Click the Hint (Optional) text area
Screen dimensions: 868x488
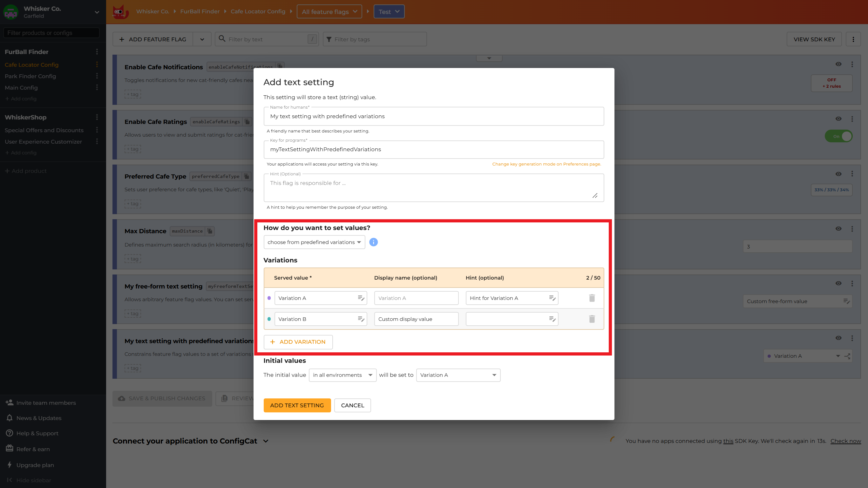433,187
